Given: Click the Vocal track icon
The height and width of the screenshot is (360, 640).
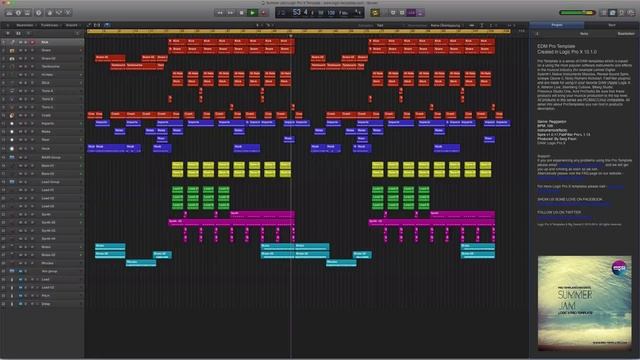Looking at the screenshot, I should pyautogui.click(x=12, y=149).
